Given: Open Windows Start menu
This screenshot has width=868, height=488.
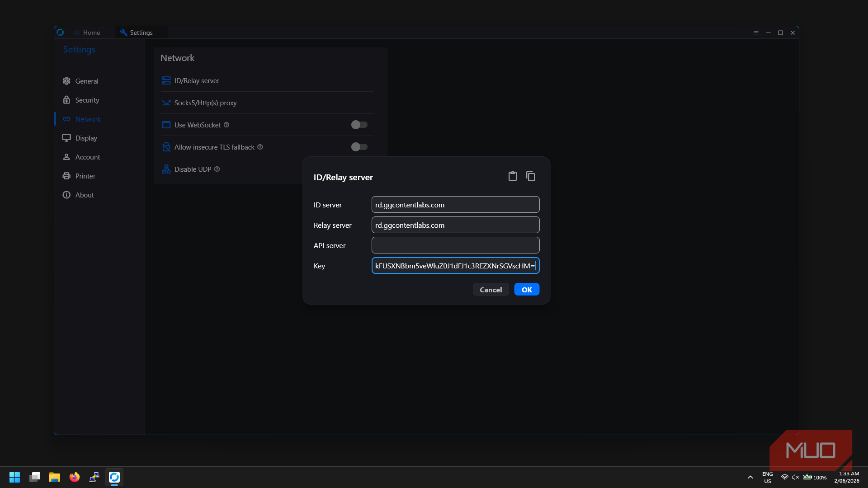Looking at the screenshot, I should pos(14,477).
